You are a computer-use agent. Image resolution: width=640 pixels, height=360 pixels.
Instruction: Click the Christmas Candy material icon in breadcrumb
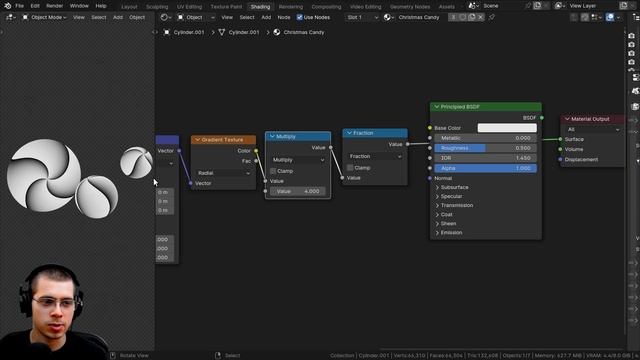[x=277, y=32]
